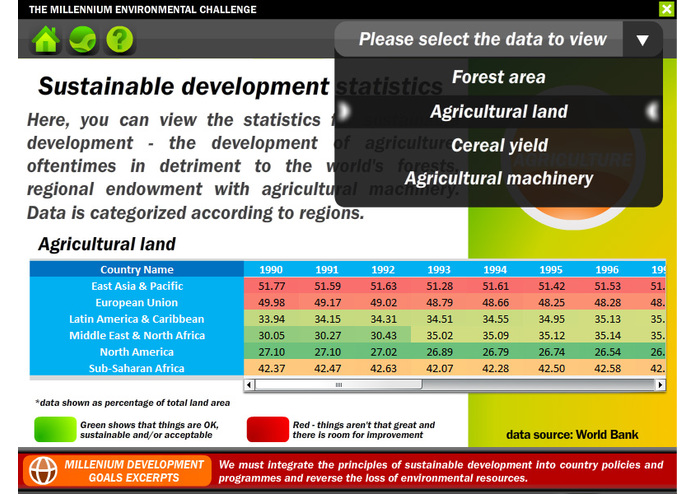Click the 'Sustainable development statistics' title
The image size is (695, 494).
point(240,86)
